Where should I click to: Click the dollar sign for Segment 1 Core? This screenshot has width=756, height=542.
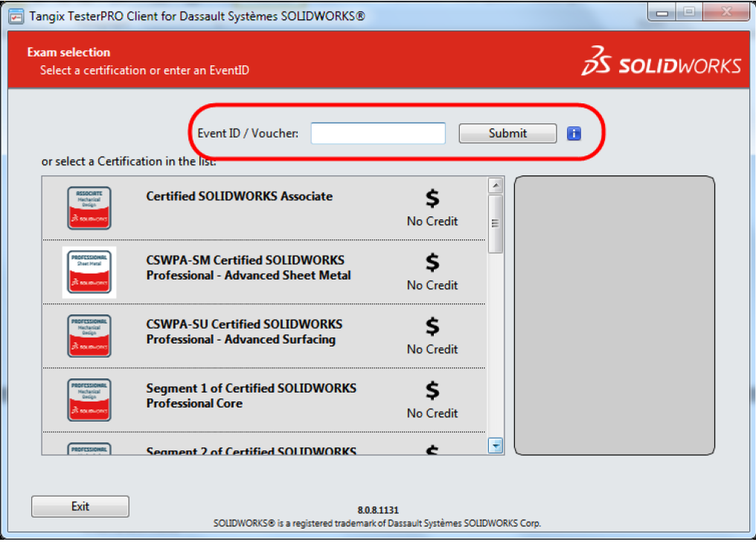pyautogui.click(x=432, y=390)
